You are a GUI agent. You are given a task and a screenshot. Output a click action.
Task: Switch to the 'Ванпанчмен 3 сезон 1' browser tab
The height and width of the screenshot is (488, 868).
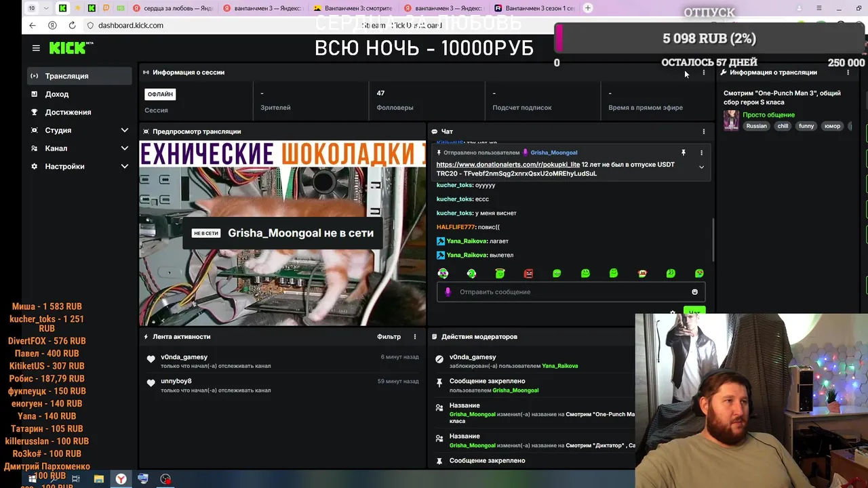click(x=534, y=8)
